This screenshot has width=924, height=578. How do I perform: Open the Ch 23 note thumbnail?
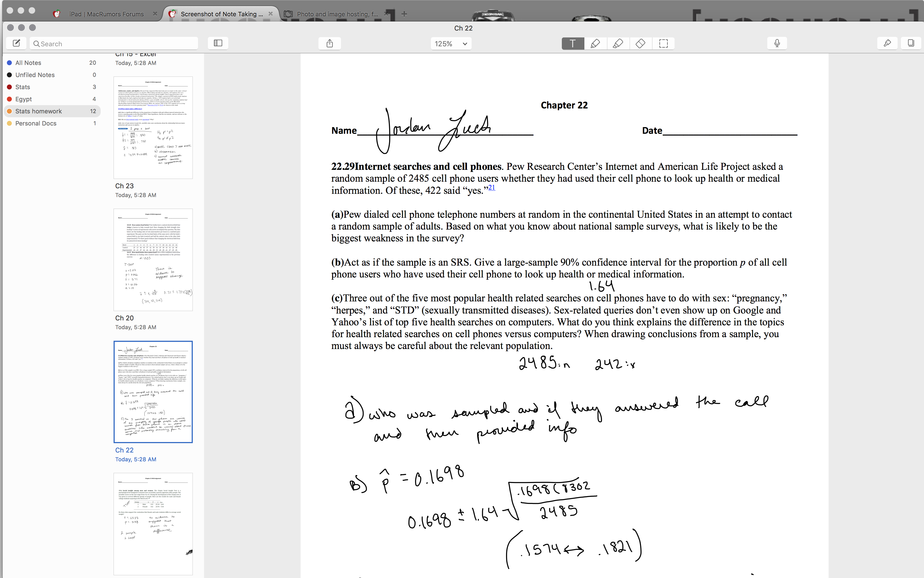click(x=153, y=128)
